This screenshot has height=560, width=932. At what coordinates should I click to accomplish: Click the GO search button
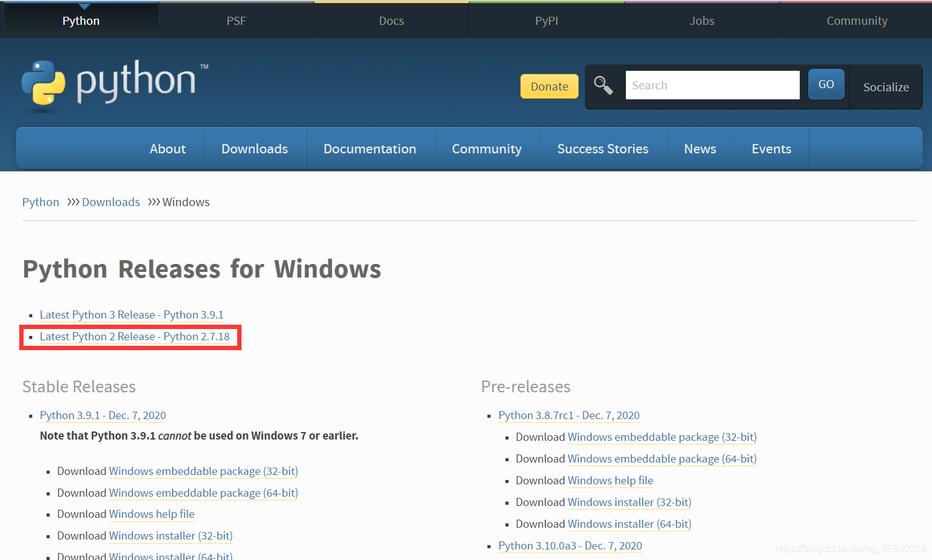826,84
